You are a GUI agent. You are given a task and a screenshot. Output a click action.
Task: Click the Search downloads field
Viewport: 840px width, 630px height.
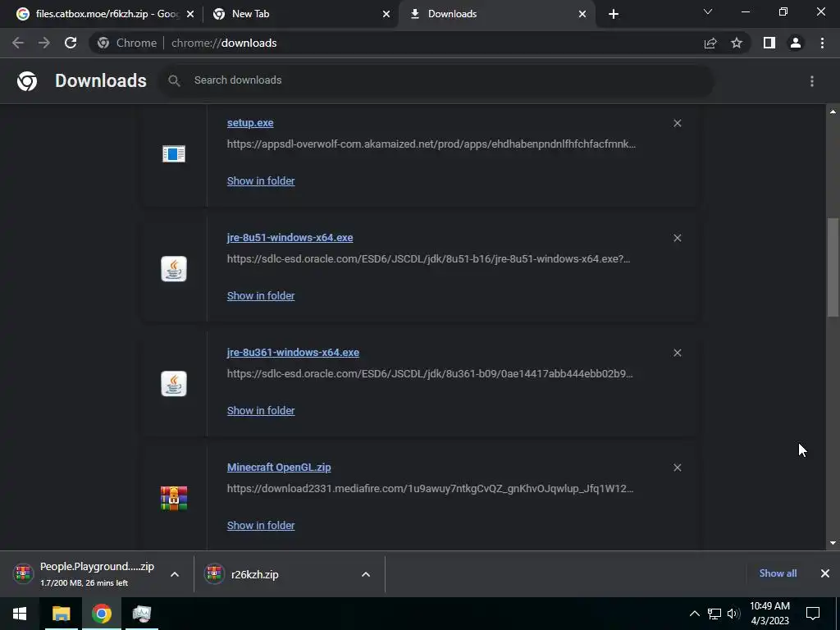click(436, 80)
